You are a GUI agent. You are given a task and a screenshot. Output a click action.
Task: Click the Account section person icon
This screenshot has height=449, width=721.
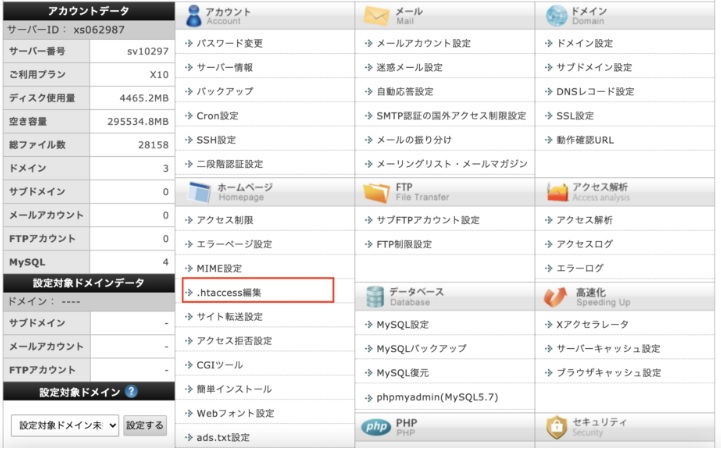click(192, 17)
